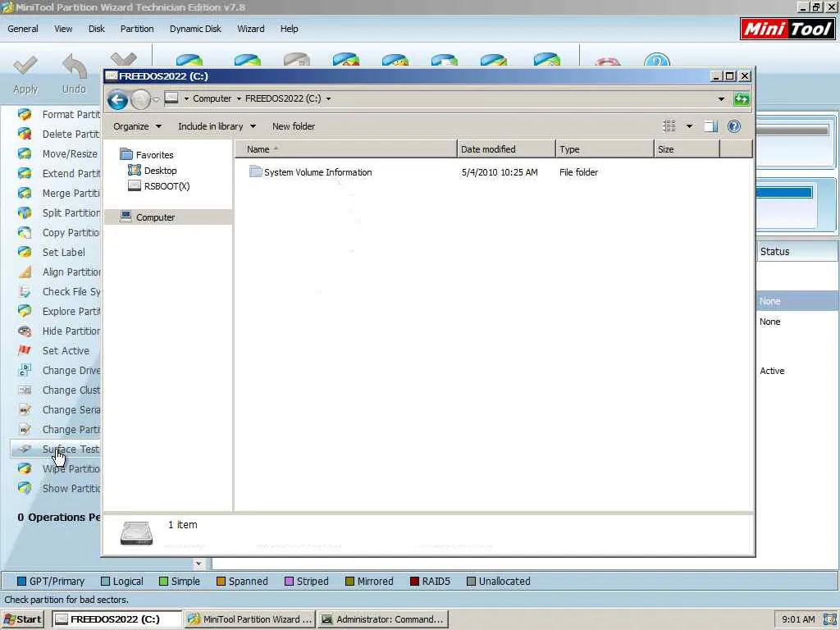Open the Dynamic Disk menu
This screenshot has height=630, width=840.
[x=195, y=29]
